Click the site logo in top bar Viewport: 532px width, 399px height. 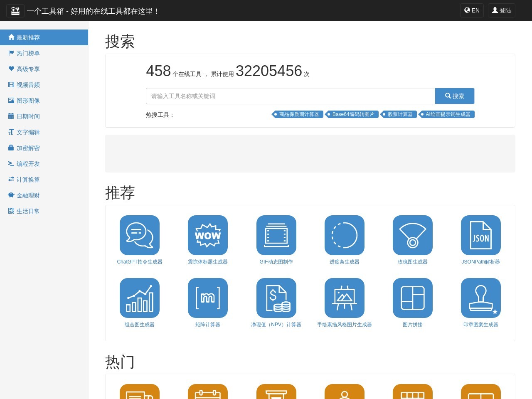15,10
